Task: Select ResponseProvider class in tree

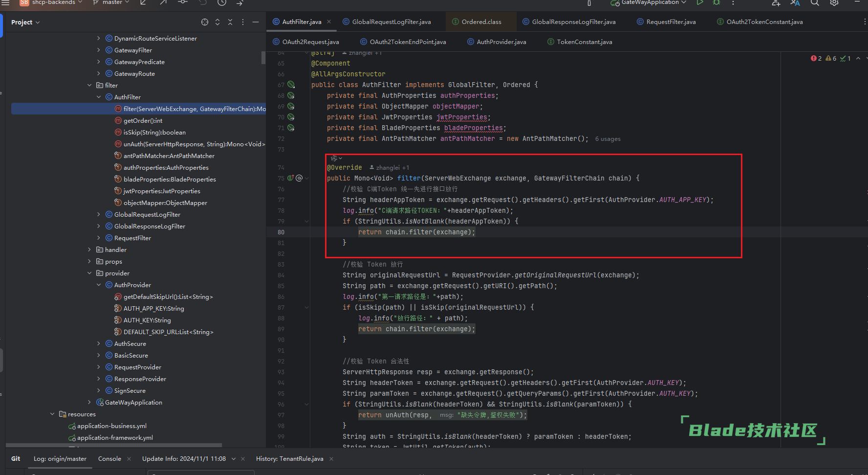Action: coord(140,379)
